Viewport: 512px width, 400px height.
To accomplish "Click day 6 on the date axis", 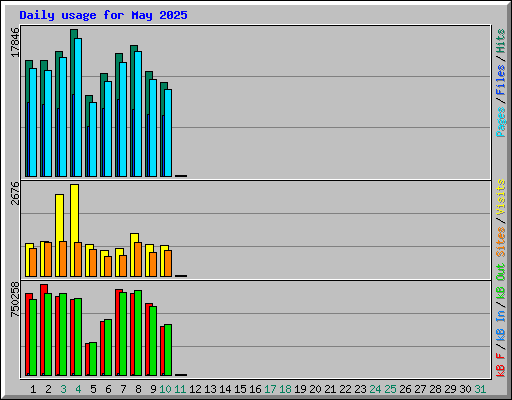I will click(108, 389).
